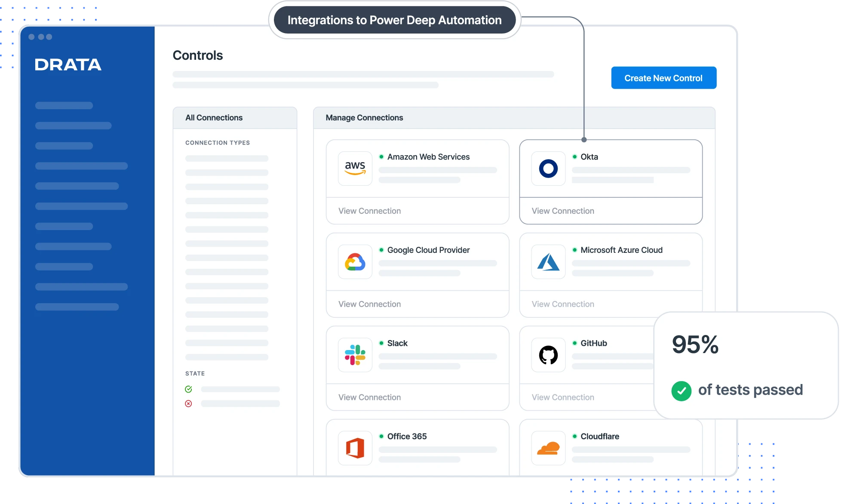Screen dimensions: 860x504
Task: Open View Connection for Amazon Web Services
Action: pos(369,211)
